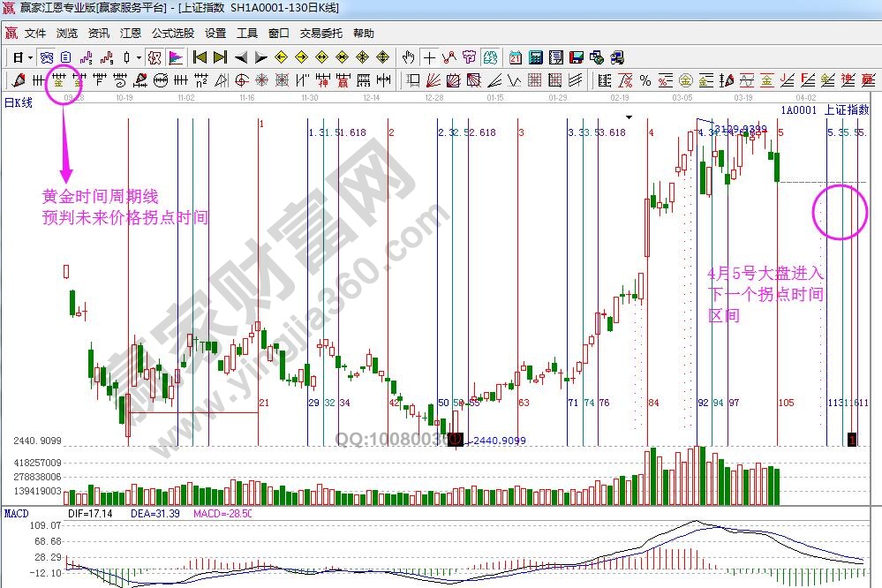Jump to first bar with skip-back arrow
Screen dimensions: 882x588
(x=200, y=57)
